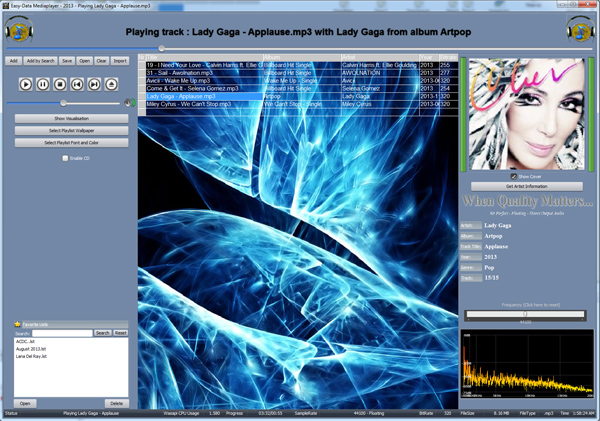Screen dimensions: 600x421
Task: Click the status bar file size '8.16 MB'
Action: pos(502,413)
